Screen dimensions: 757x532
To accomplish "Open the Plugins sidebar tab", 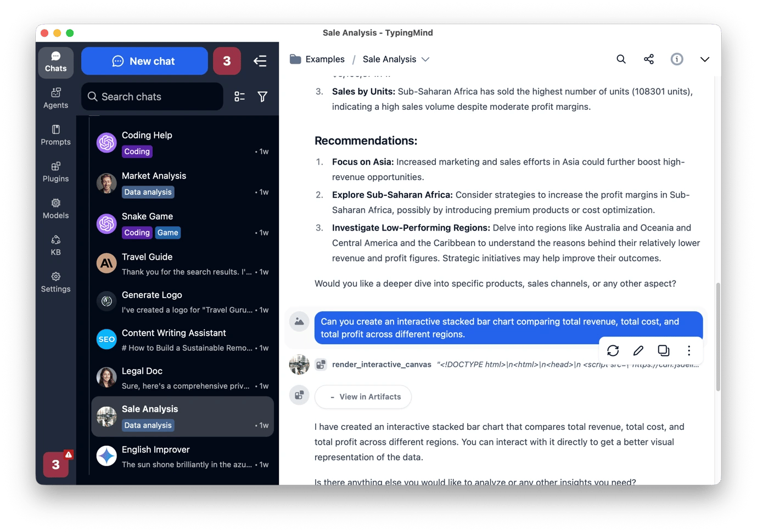I will click(55, 172).
